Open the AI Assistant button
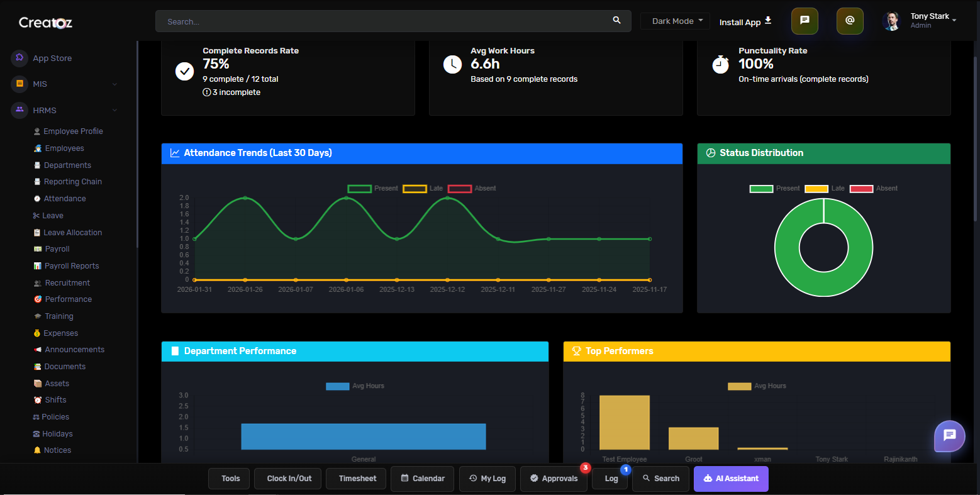 click(x=731, y=479)
